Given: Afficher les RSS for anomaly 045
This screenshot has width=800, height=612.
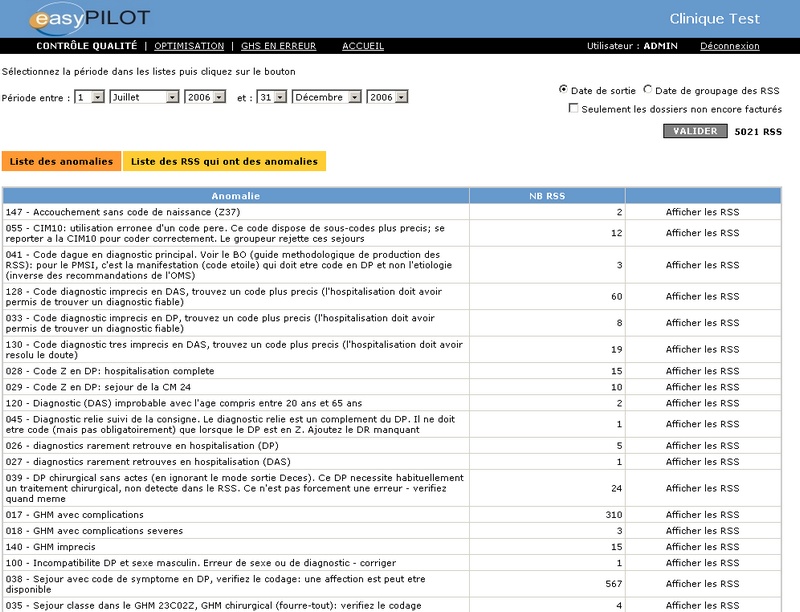Looking at the screenshot, I should click(x=703, y=424).
